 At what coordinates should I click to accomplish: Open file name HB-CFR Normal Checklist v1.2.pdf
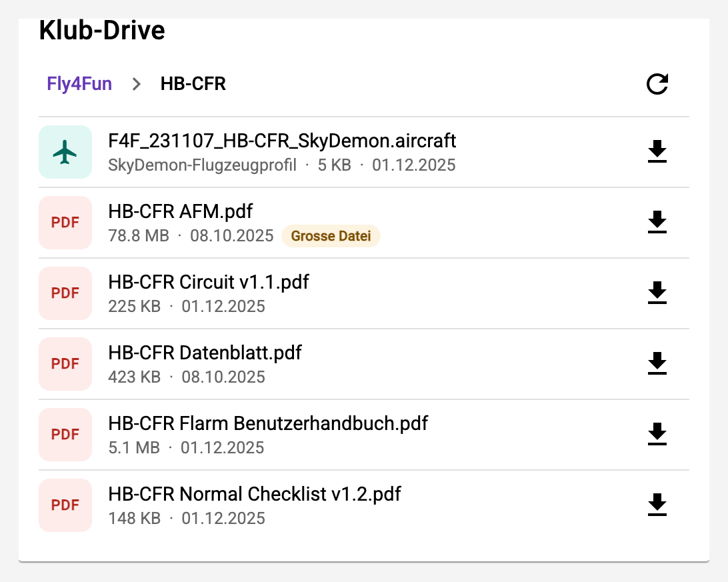click(x=255, y=493)
